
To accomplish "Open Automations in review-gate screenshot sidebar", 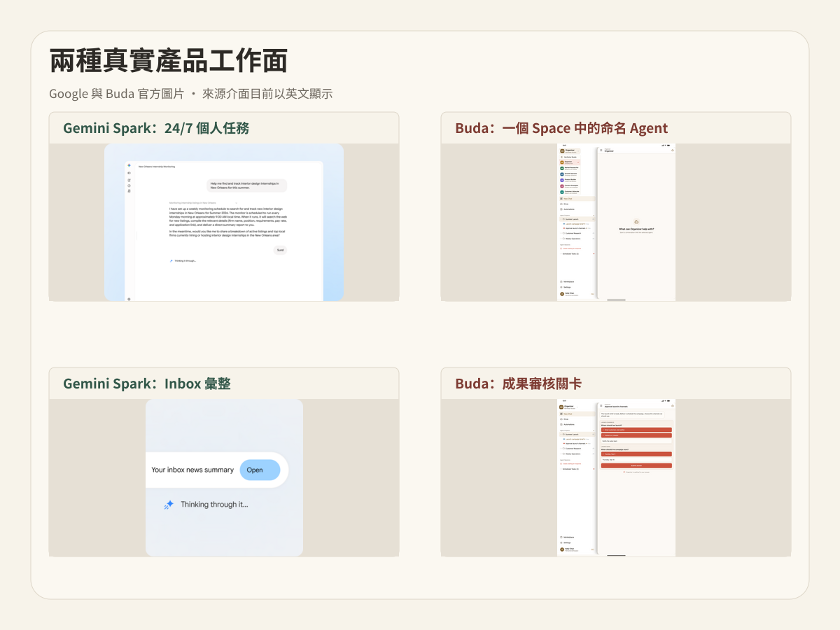I will coord(577,424).
